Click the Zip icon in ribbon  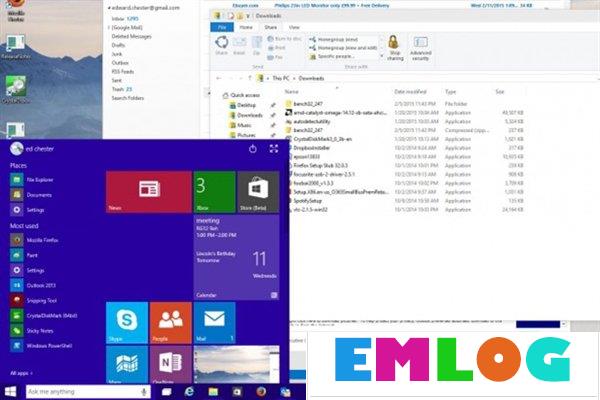click(x=257, y=45)
